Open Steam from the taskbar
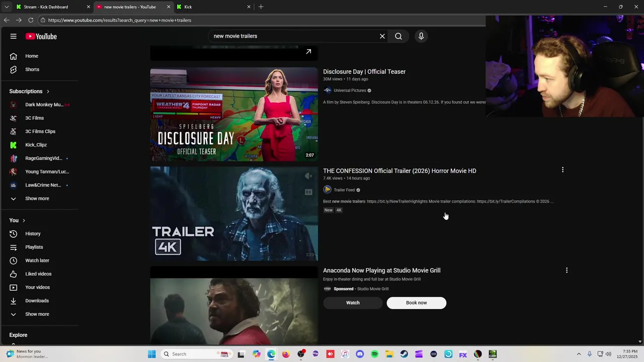644x362 pixels. [404, 354]
